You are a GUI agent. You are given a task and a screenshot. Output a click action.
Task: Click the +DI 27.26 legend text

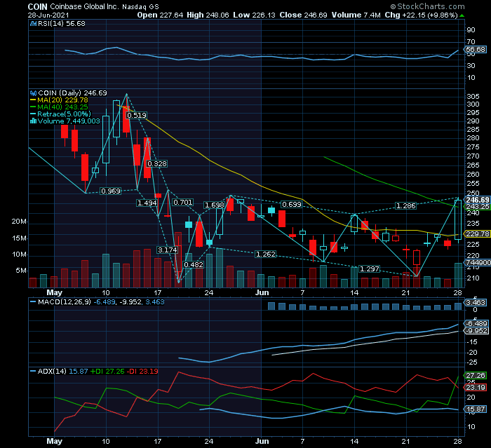tap(107, 372)
